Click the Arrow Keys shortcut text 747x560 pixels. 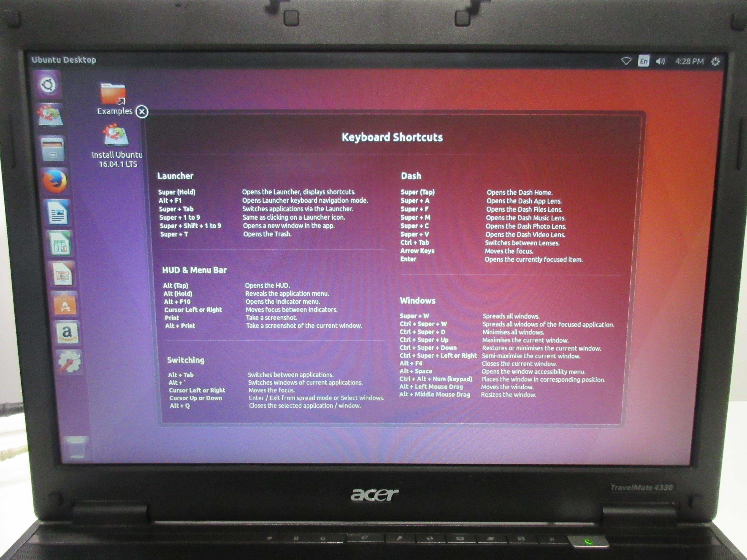pyautogui.click(x=417, y=251)
